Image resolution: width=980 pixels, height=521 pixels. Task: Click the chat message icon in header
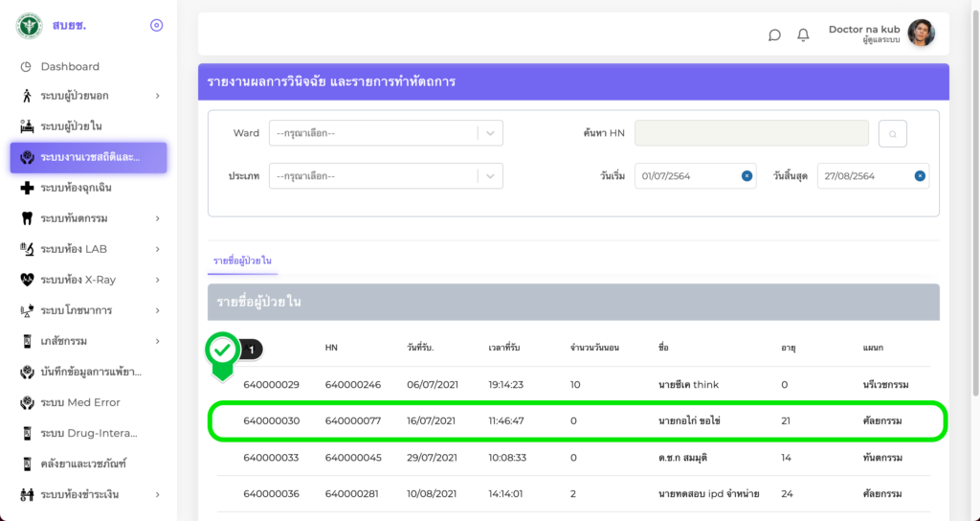(774, 34)
